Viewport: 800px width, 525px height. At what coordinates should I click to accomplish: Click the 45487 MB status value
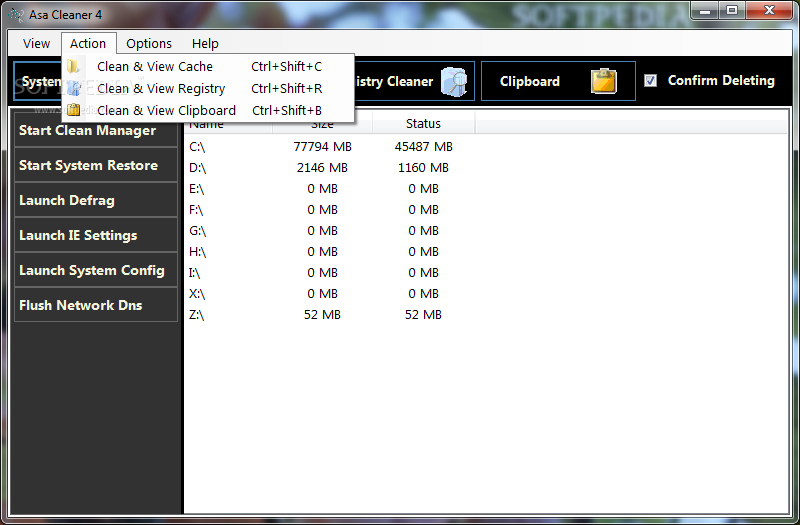point(423,146)
